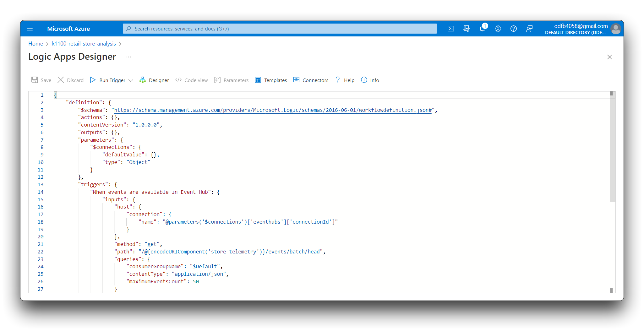644x331 pixels.
Task: Open the Azure portal hamburger menu
Action: [x=30, y=29]
